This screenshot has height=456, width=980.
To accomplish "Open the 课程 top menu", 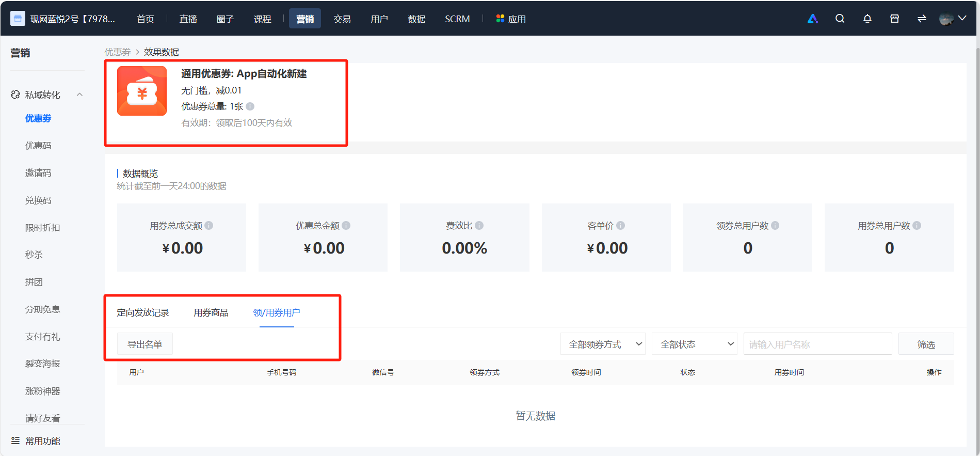I will (x=263, y=19).
